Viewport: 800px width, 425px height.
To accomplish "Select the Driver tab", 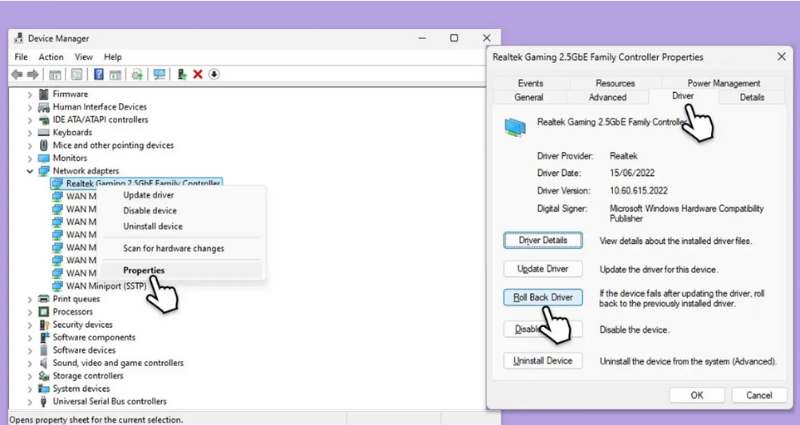I will (x=683, y=96).
